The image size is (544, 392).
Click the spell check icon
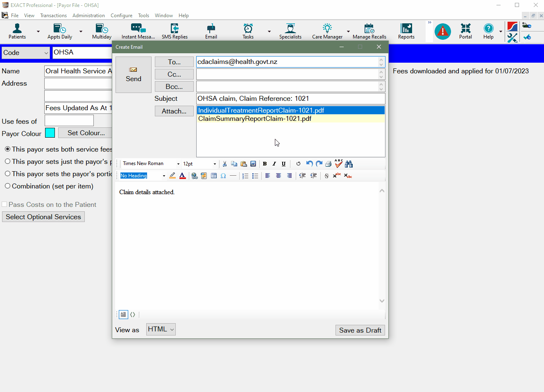click(338, 164)
